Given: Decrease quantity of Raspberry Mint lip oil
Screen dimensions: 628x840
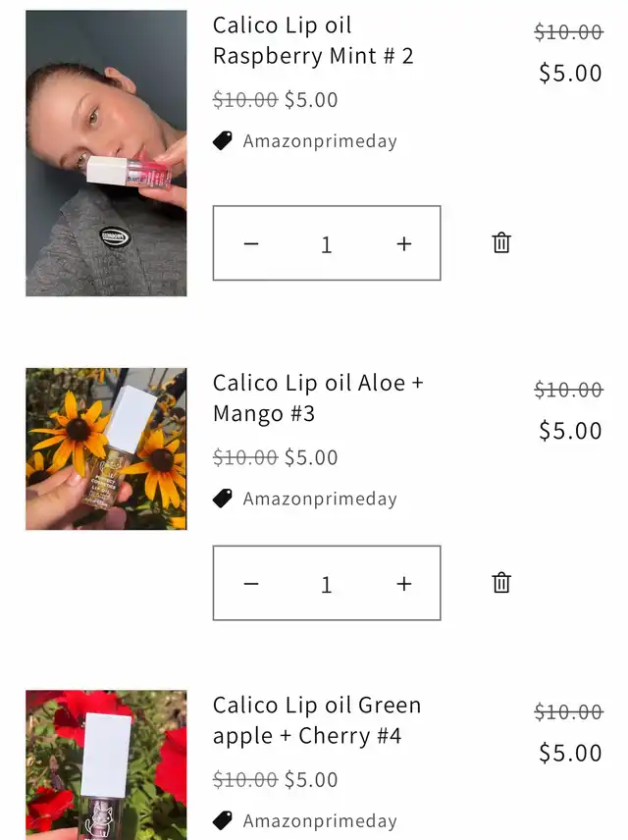Looking at the screenshot, I should coord(251,243).
